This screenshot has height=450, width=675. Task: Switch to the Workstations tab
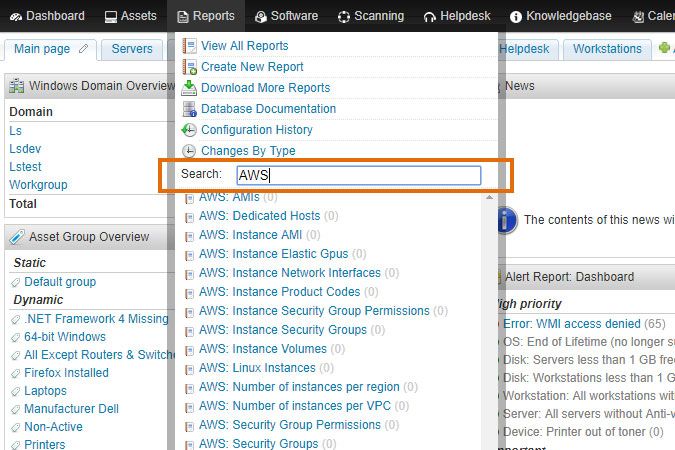[x=607, y=49]
